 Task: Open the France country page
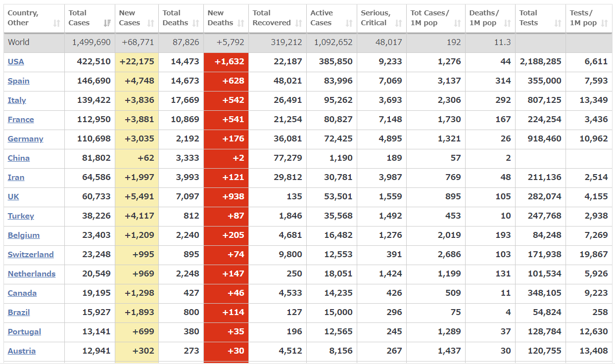pyautogui.click(x=21, y=120)
